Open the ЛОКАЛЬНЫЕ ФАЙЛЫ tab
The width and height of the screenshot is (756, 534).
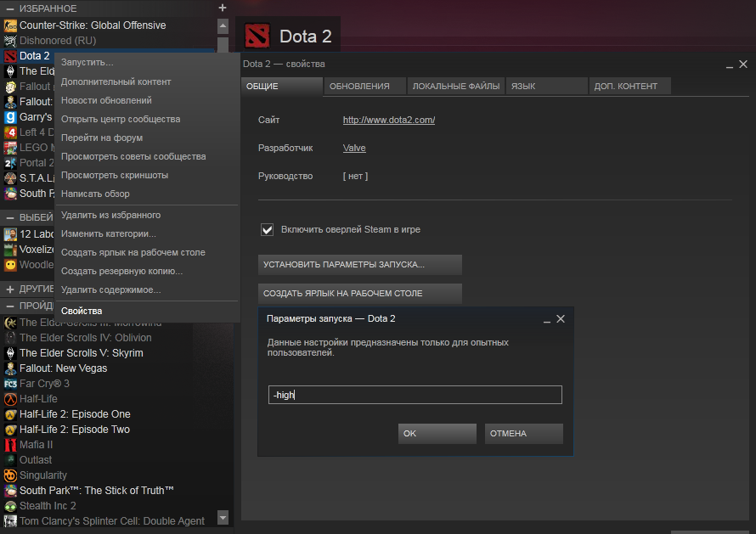coord(455,87)
